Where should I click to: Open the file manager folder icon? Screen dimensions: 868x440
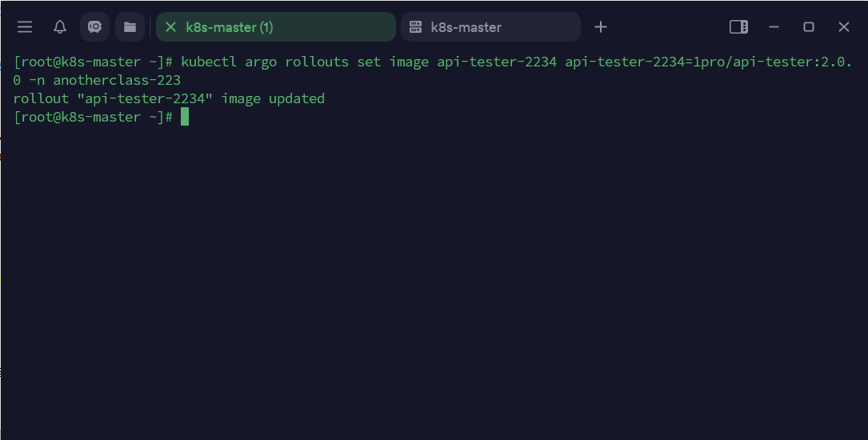[130, 27]
